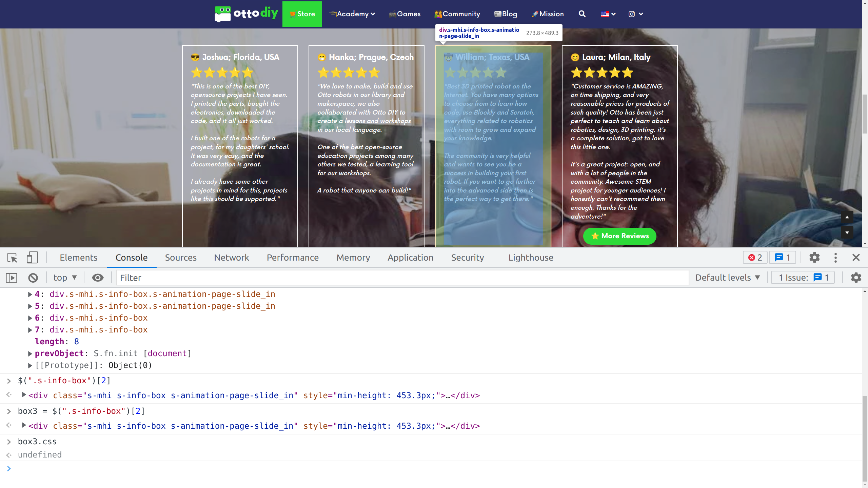This screenshot has height=488, width=868.
Task: Create live expression with eye icon
Action: tap(98, 278)
